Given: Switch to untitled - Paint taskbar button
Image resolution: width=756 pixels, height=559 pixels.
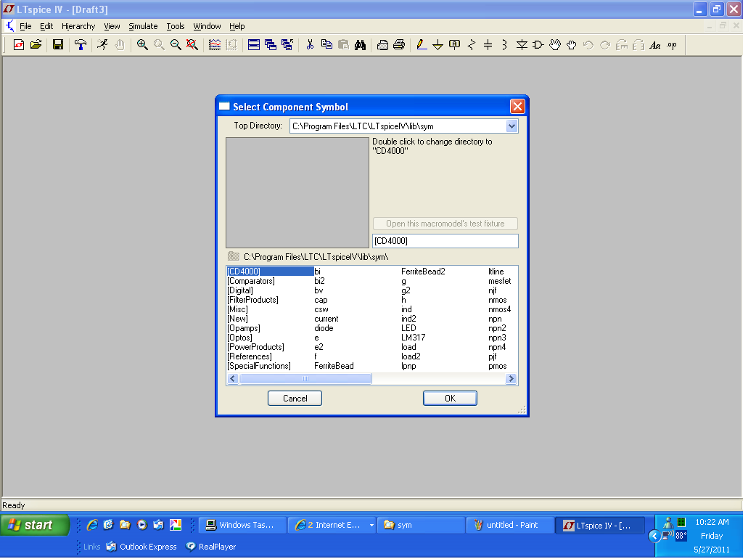Looking at the screenshot, I should pos(510,525).
